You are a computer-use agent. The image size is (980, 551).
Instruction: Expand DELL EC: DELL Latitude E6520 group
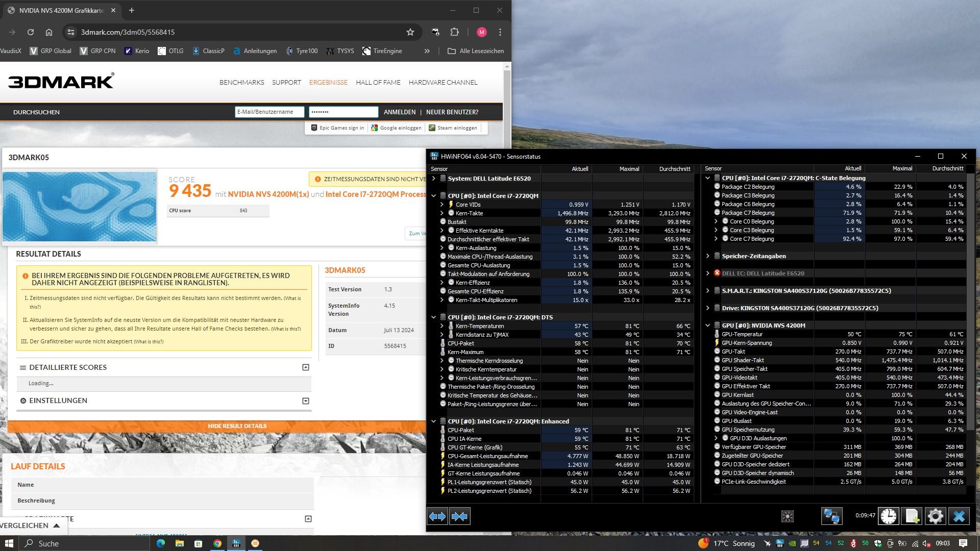click(708, 273)
